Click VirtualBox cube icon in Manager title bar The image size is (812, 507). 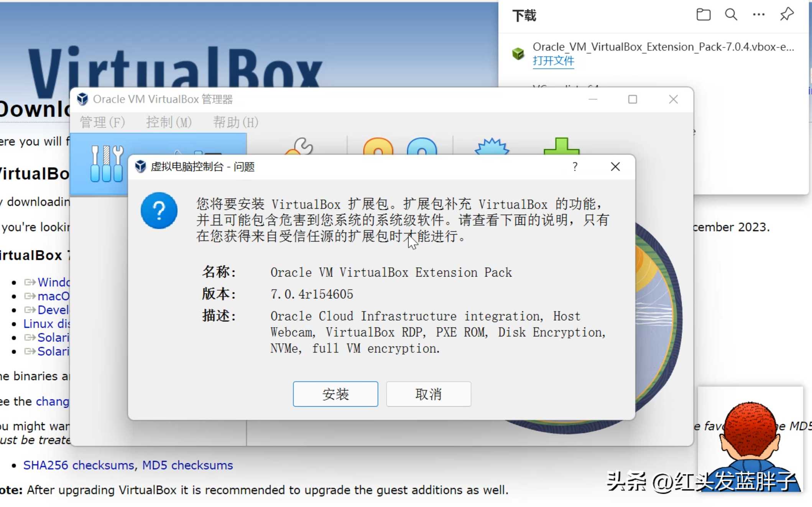(x=82, y=99)
